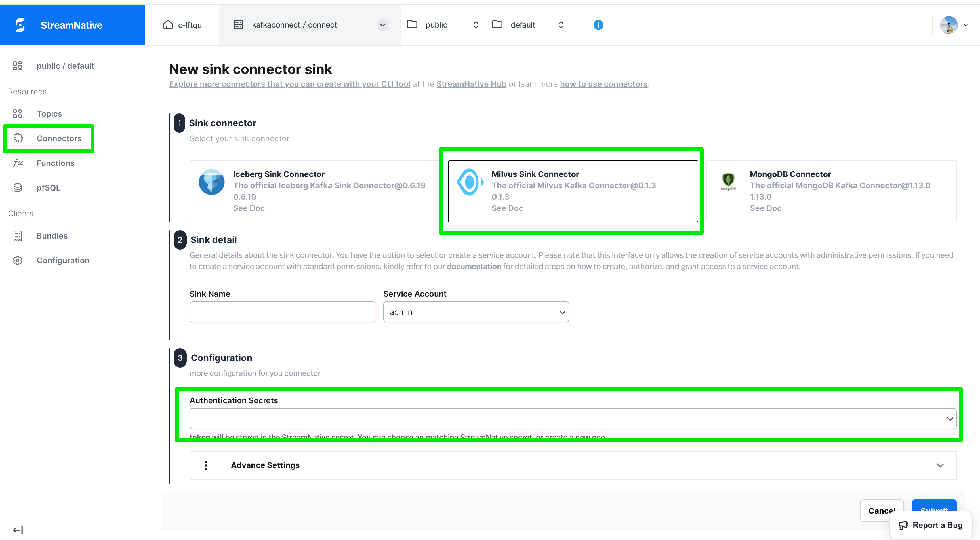The height and width of the screenshot is (540, 980).
Task: Open Explore more connectors CLI link
Action: (x=289, y=84)
